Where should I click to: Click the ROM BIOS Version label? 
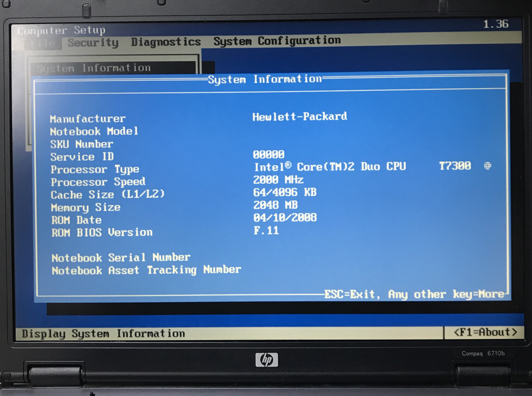pyautogui.click(x=102, y=232)
